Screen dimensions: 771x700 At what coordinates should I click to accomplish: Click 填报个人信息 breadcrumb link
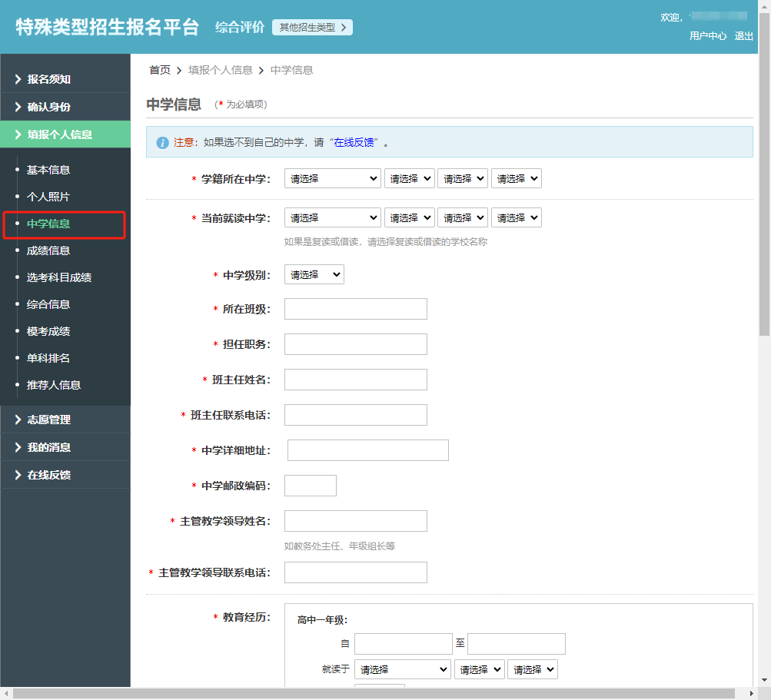pos(221,70)
